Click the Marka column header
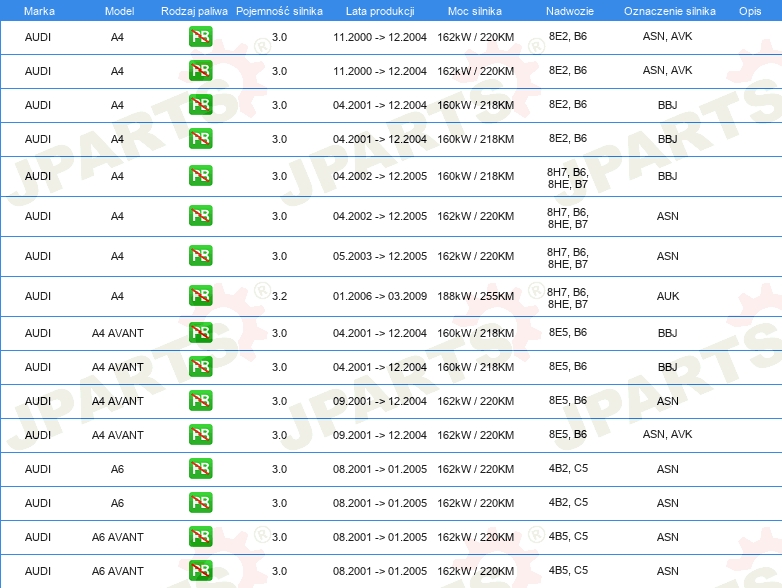 [x=39, y=11]
